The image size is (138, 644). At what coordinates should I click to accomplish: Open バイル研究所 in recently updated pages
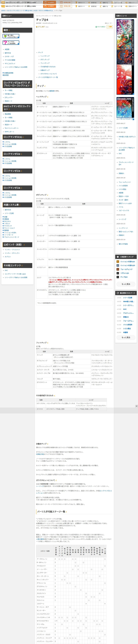coord(128,325)
